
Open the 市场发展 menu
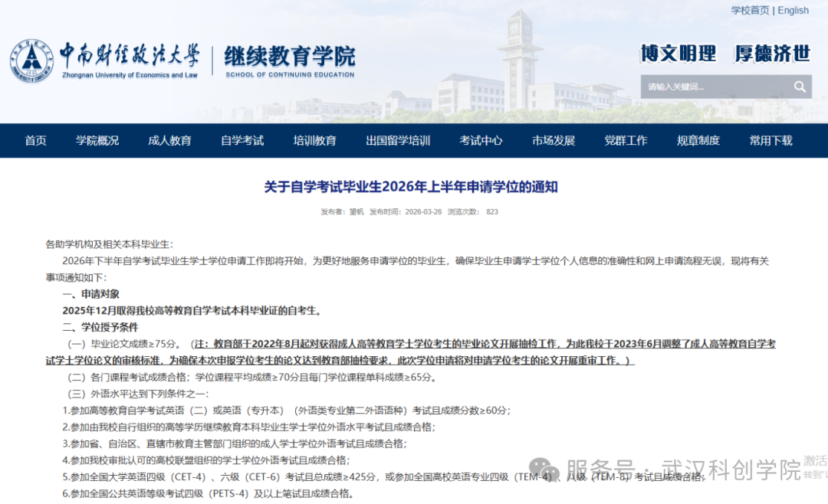[553, 141]
